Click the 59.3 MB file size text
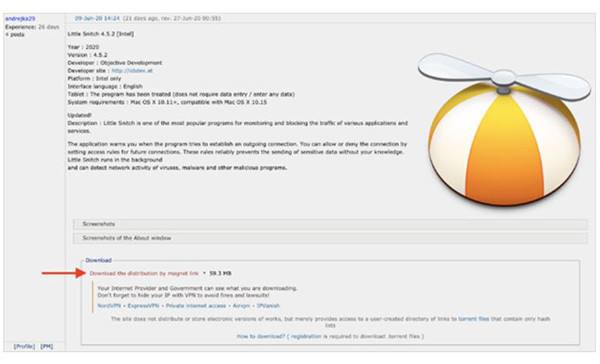 tap(220, 273)
